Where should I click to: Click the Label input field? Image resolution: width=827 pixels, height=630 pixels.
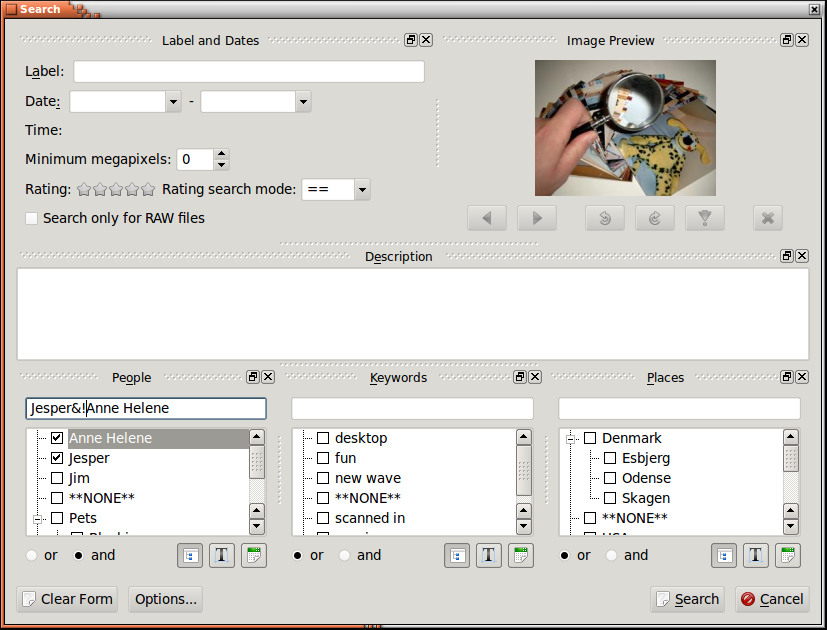[249, 72]
